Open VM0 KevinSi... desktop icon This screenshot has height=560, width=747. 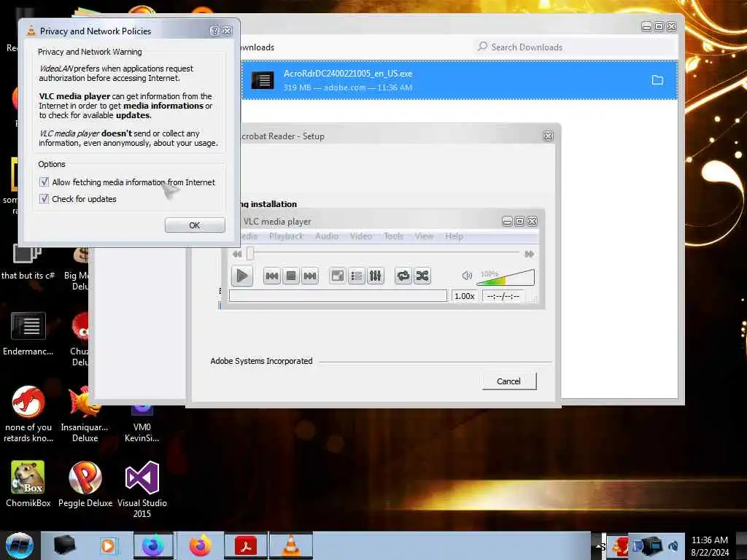(142, 424)
